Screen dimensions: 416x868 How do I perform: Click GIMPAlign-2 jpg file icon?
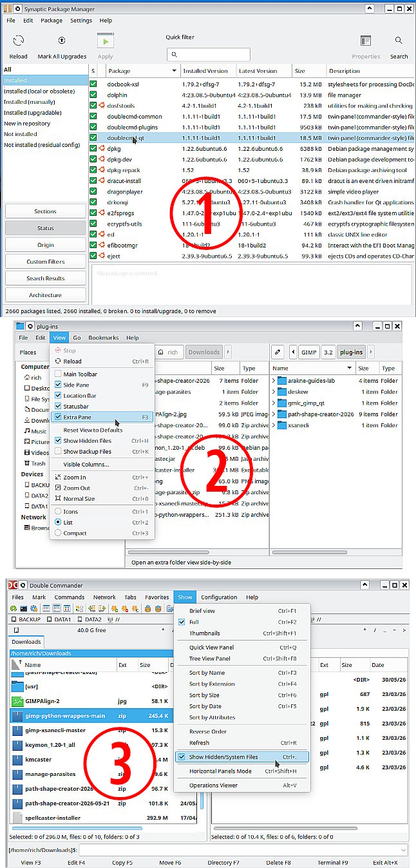(x=18, y=700)
